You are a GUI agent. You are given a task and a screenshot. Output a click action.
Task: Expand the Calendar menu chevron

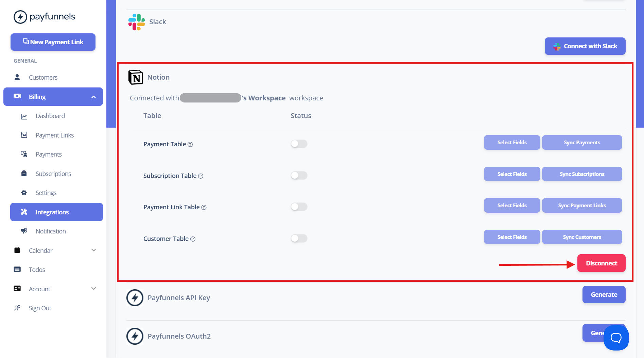pyautogui.click(x=94, y=250)
